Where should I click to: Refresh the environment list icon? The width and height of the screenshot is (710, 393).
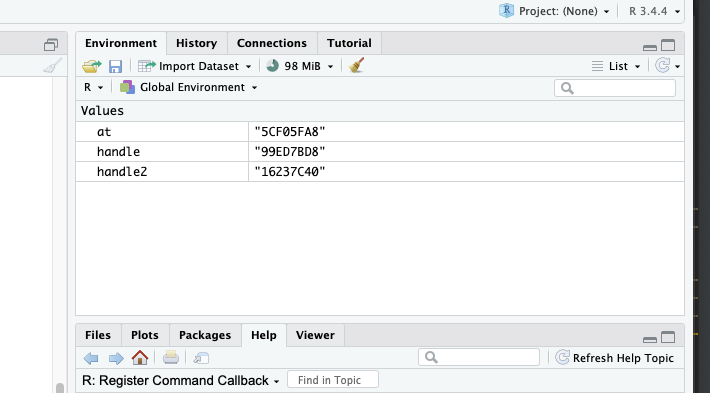pyautogui.click(x=662, y=66)
